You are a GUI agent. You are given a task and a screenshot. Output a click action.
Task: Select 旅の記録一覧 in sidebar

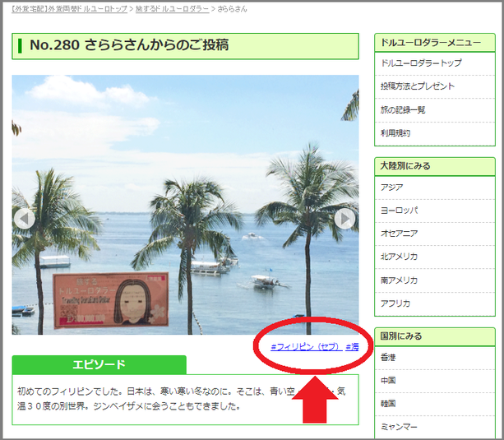pyautogui.click(x=403, y=109)
